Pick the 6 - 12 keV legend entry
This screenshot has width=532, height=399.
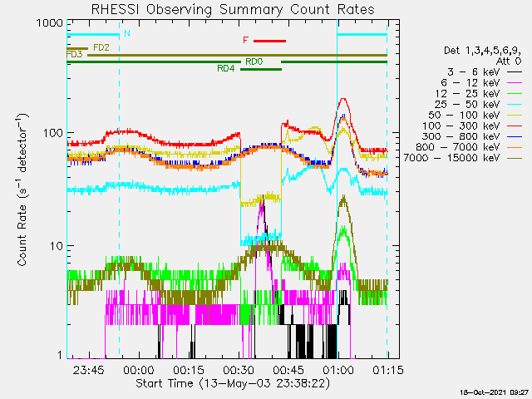(x=481, y=83)
